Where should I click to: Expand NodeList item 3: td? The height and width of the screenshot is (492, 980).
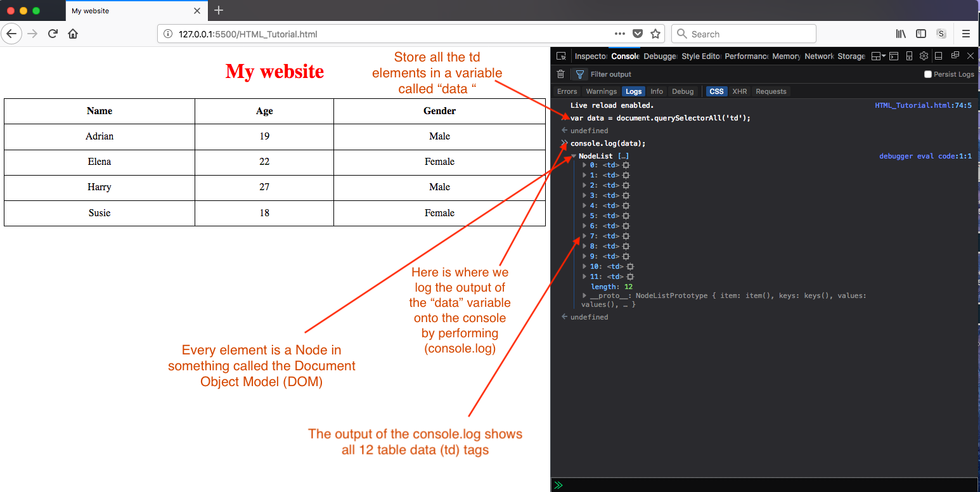(584, 196)
